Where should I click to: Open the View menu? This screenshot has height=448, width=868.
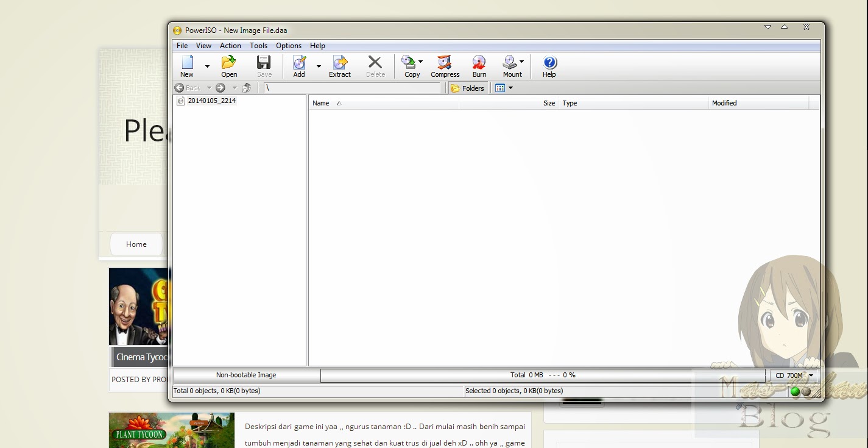pyautogui.click(x=203, y=46)
